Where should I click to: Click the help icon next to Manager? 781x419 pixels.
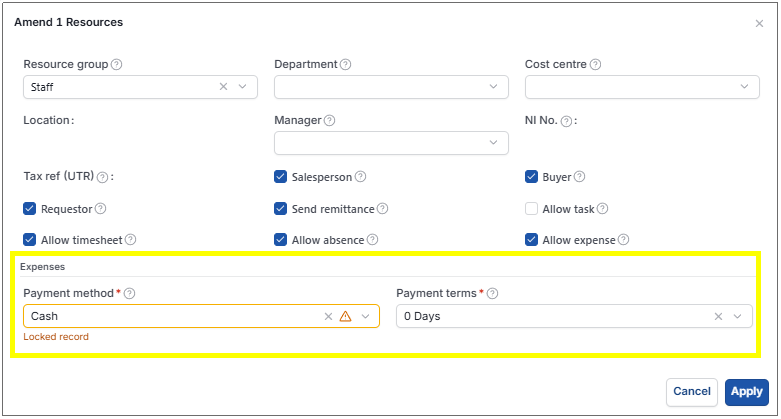(330, 121)
